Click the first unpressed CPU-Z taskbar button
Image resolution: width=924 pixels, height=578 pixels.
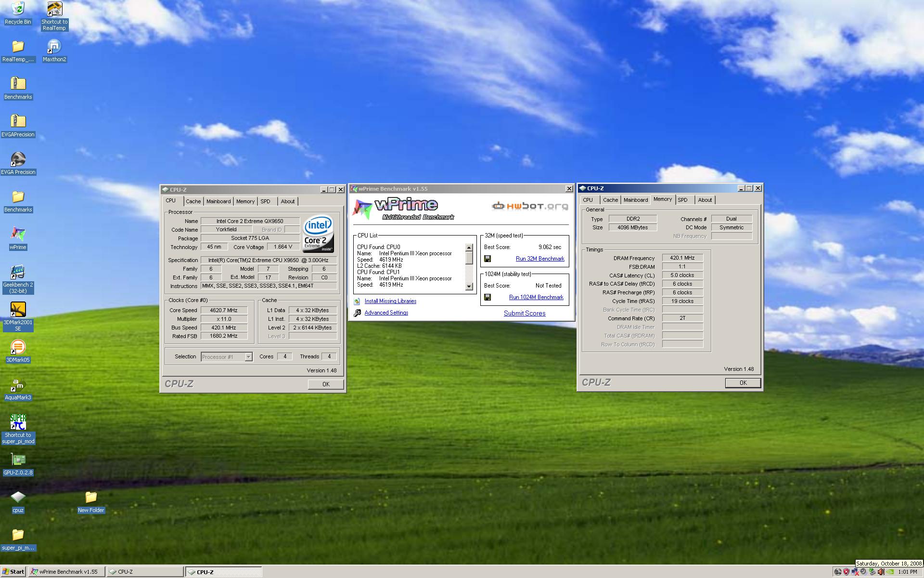[144, 572]
